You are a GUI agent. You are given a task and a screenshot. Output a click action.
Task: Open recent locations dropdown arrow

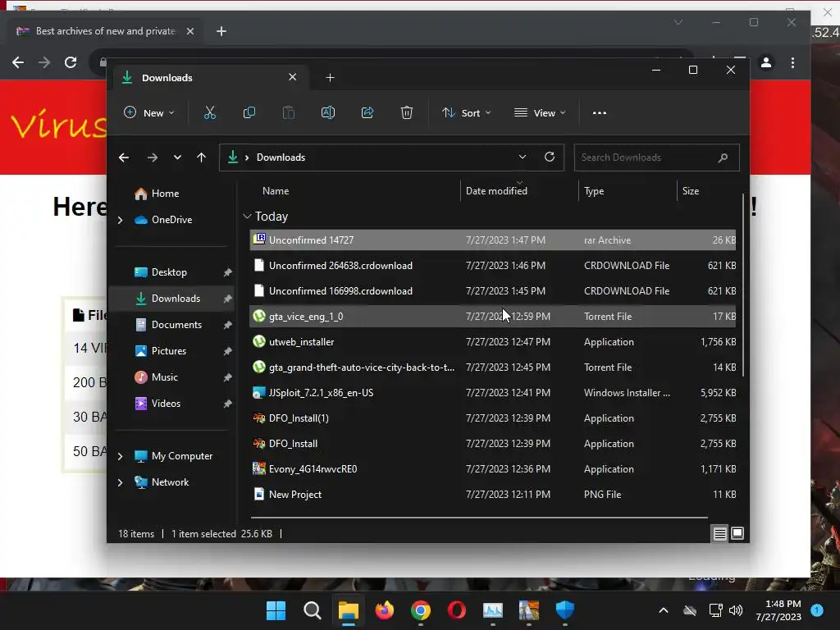tap(177, 157)
